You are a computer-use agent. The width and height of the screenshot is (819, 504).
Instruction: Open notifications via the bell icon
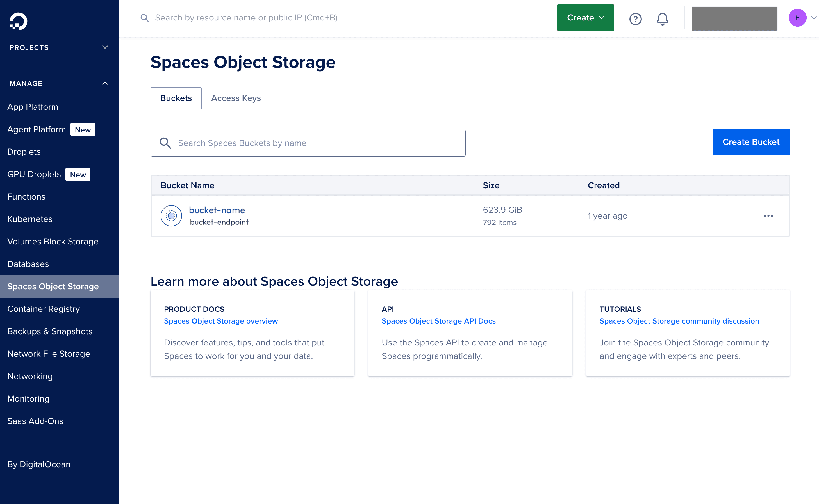click(x=662, y=19)
